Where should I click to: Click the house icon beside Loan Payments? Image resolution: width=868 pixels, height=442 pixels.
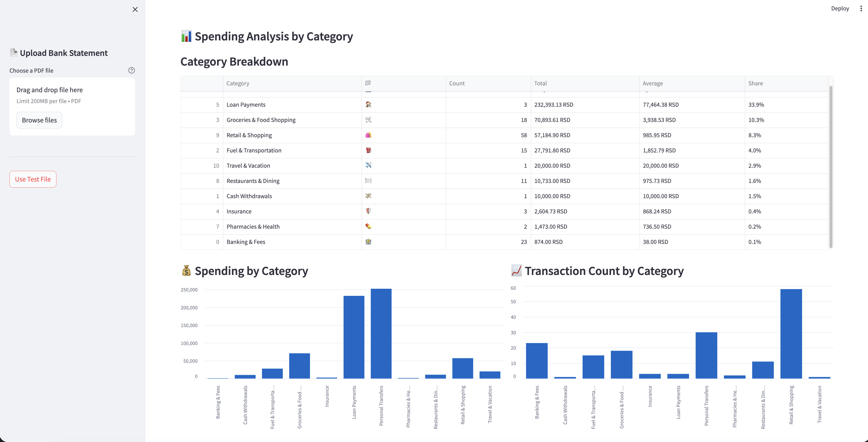pos(368,104)
